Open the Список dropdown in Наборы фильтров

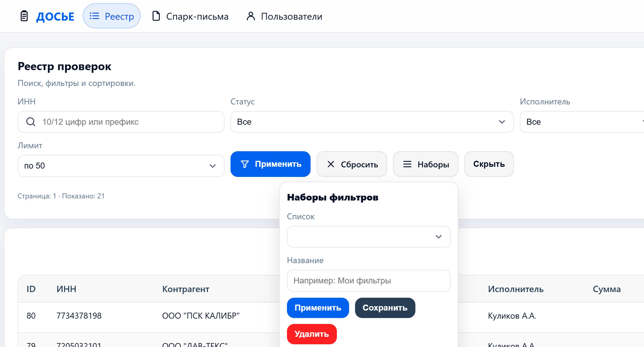point(369,237)
